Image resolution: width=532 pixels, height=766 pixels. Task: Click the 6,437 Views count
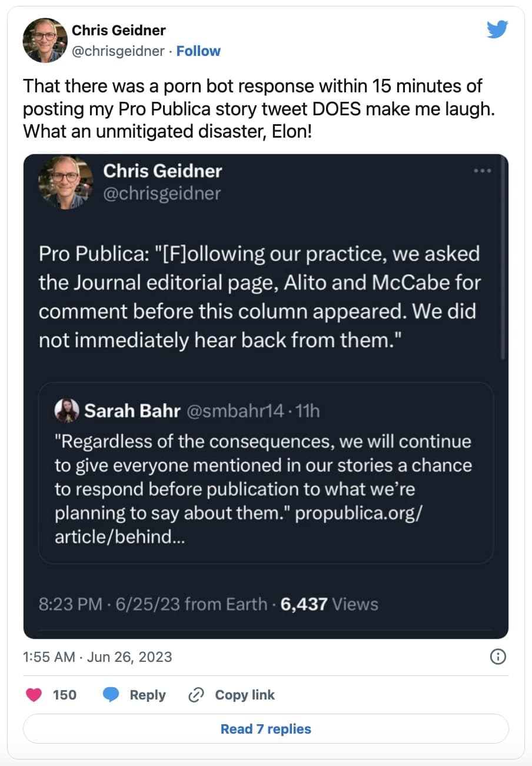click(330, 604)
